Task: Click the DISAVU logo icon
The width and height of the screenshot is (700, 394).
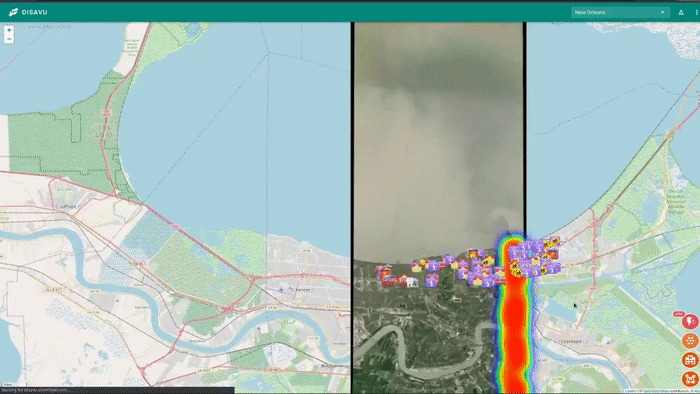Action: tap(13, 12)
